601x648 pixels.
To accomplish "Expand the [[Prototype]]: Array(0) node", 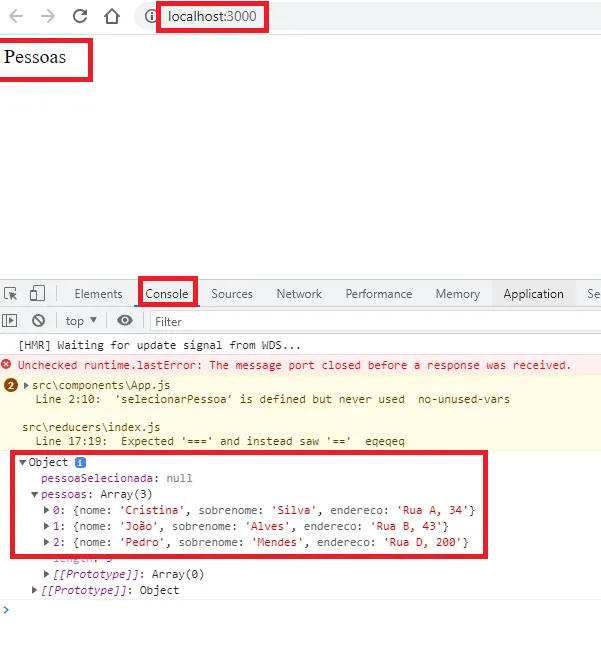I will [x=47, y=574].
